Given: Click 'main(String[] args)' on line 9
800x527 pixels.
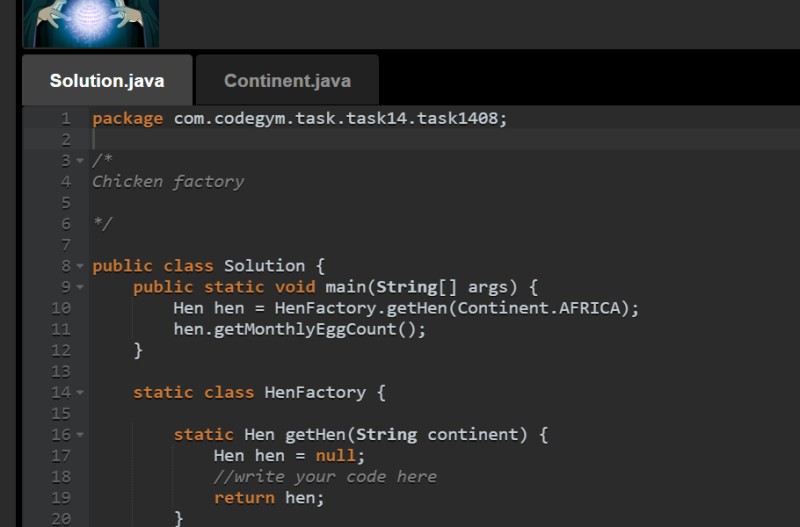Looking at the screenshot, I should pos(421,287).
